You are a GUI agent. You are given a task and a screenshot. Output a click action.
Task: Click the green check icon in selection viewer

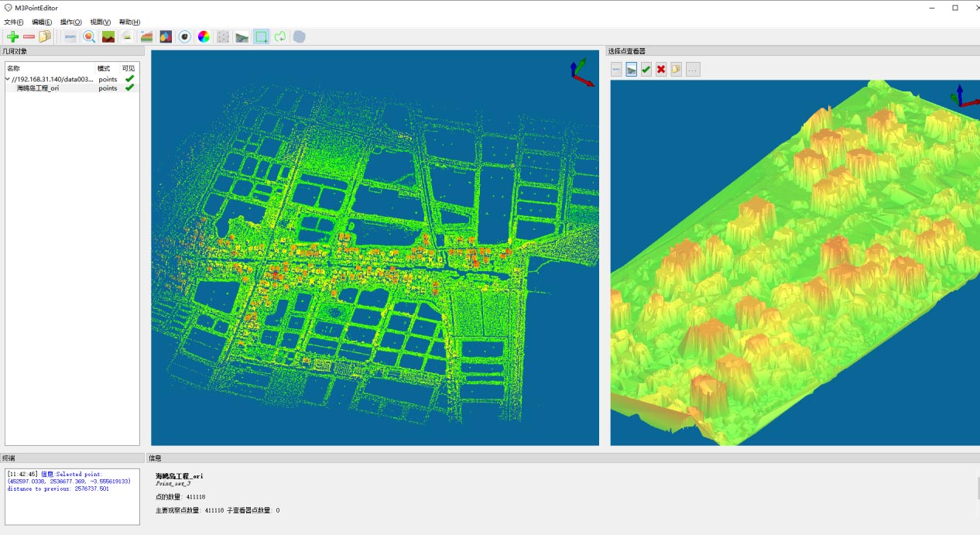click(x=646, y=70)
